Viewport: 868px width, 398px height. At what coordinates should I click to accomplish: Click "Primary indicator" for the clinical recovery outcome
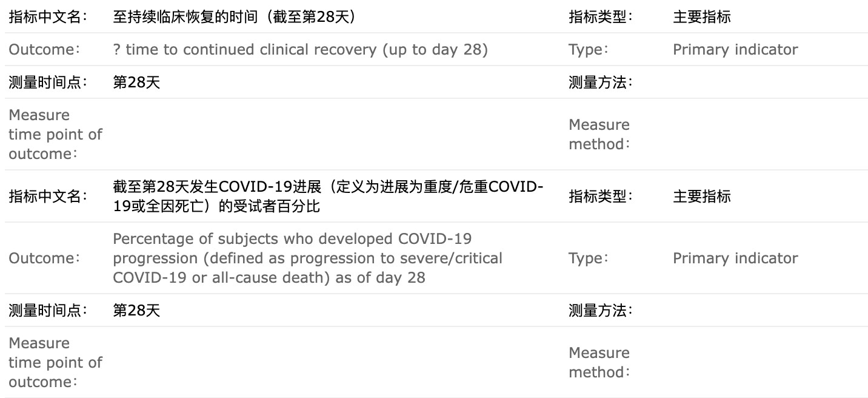point(735,49)
